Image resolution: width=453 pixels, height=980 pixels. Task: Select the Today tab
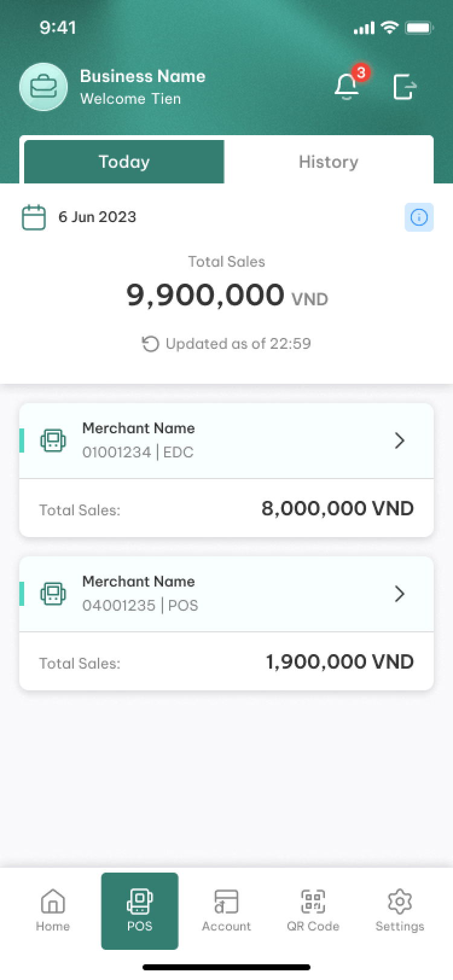(x=124, y=162)
